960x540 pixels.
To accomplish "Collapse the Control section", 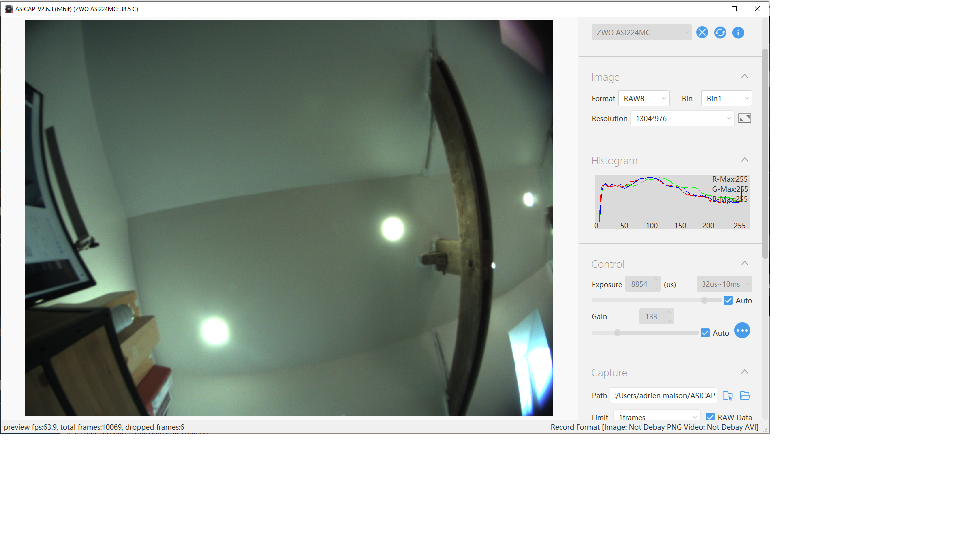I will 744,263.
